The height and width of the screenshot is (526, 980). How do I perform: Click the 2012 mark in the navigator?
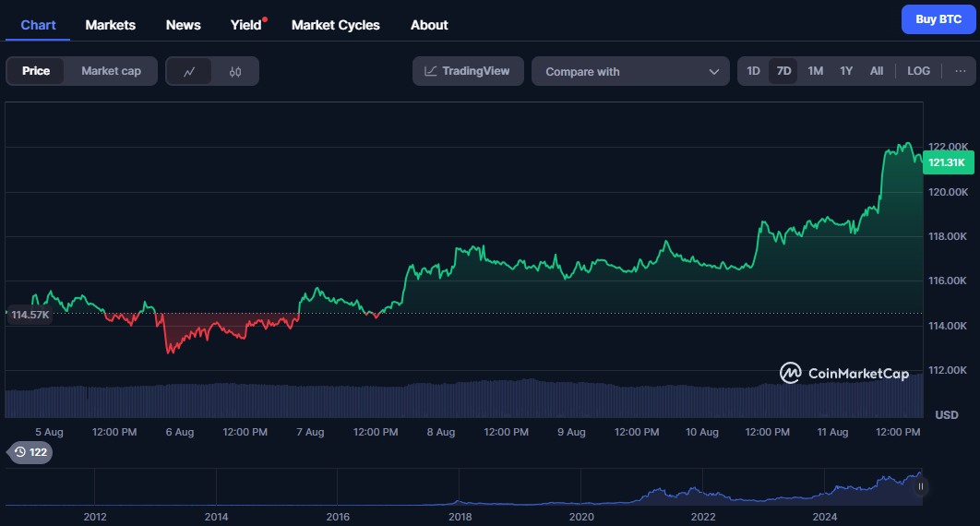[95, 517]
